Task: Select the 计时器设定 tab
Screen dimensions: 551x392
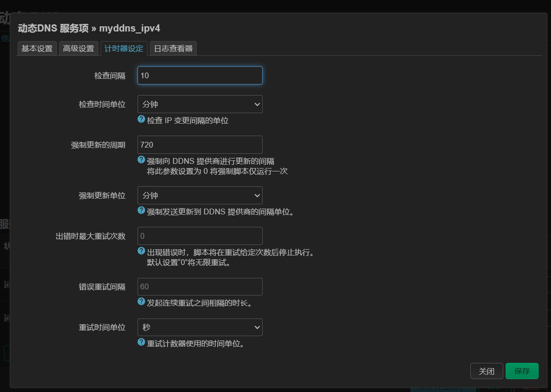Action: [x=124, y=49]
